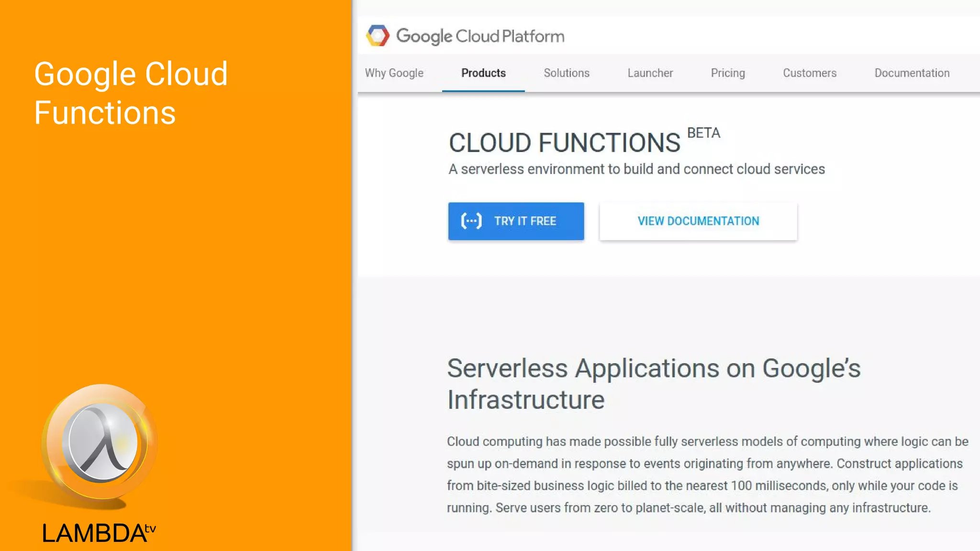This screenshot has width=980, height=551.
Task: Switch to the Pricing tab
Action: tap(728, 73)
